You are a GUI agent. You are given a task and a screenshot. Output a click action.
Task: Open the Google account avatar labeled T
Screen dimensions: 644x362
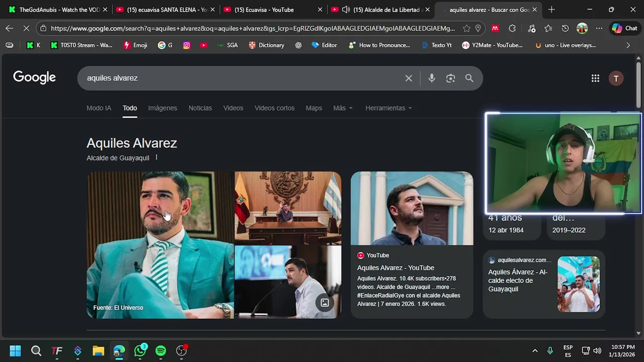coord(616,78)
